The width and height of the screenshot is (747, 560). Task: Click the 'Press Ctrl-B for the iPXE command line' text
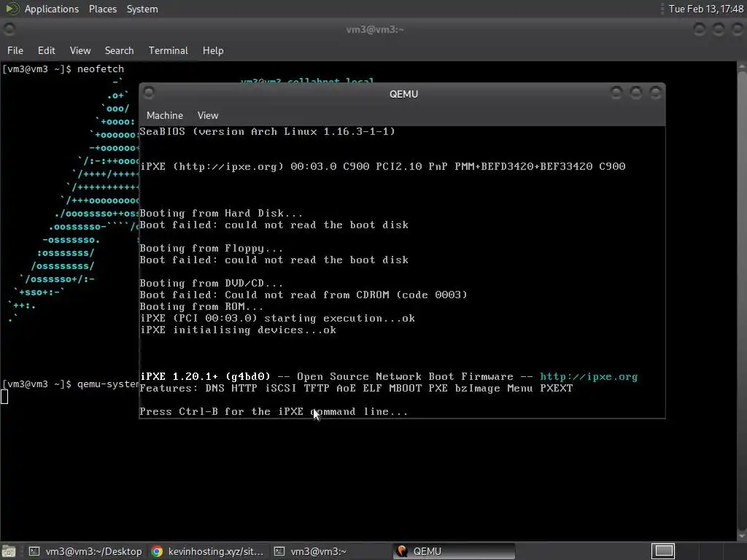[x=274, y=412]
